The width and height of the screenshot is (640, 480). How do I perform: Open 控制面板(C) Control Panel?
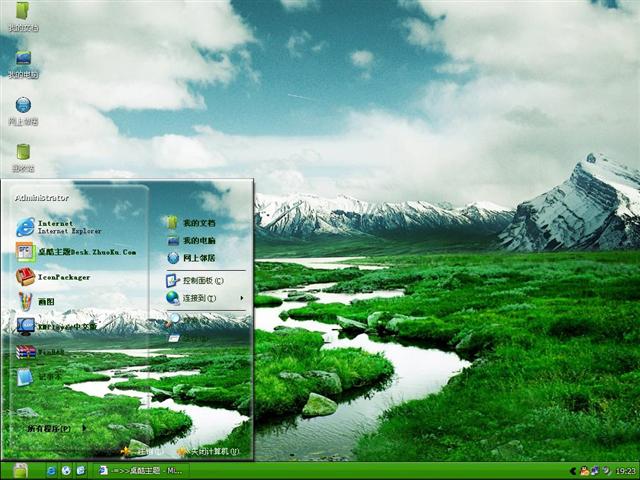click(x=195, y=280)
